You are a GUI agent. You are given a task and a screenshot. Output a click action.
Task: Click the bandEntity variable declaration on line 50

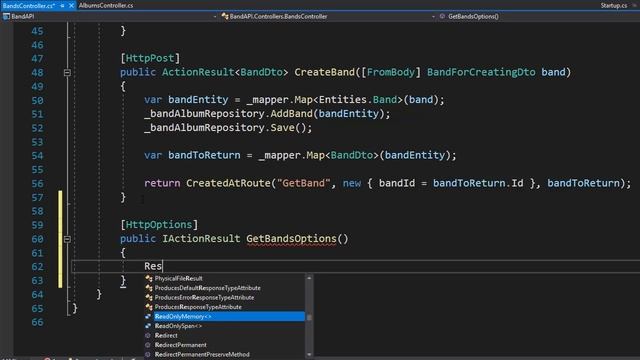(198, 100)
